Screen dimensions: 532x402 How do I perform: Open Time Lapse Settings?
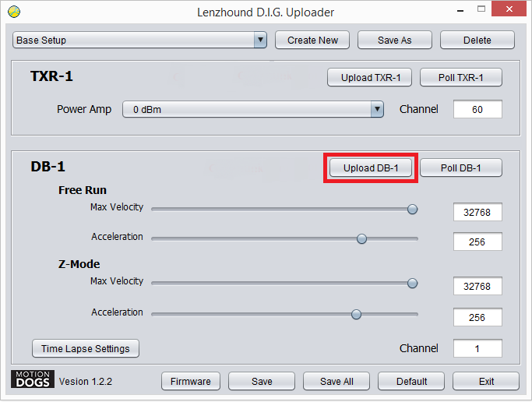pos(86,348)
